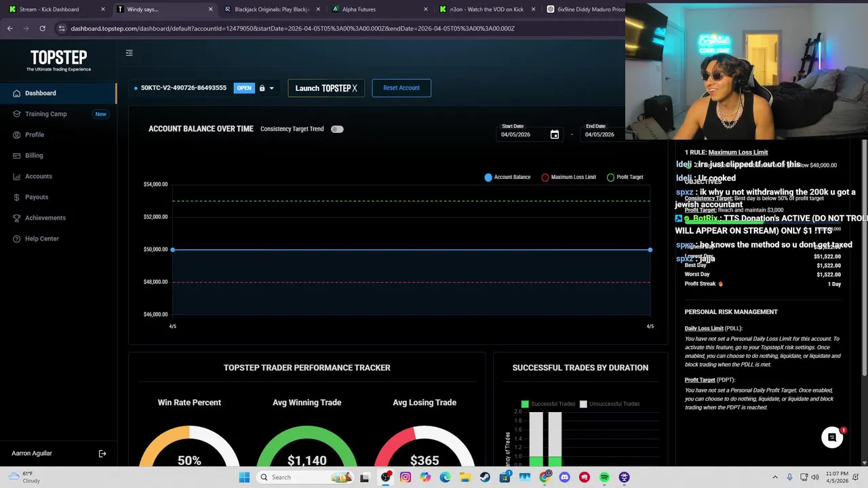Click the account lock icon
This screenshot has height=488, width=868.
[x=262, y=88]
